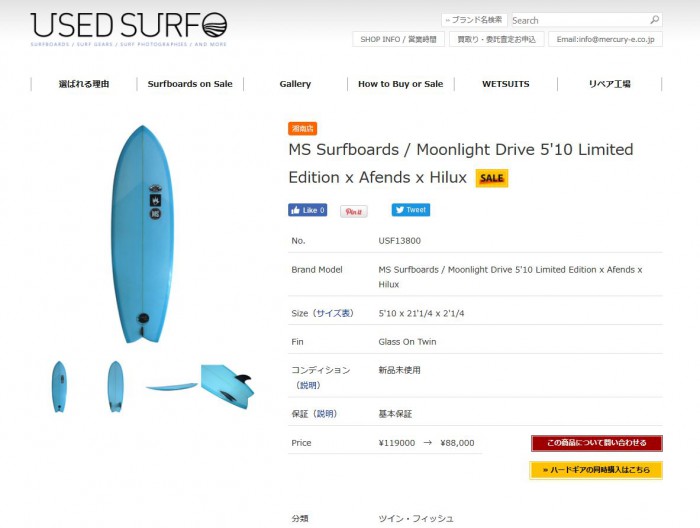Click the Twitter Tweet button
The image size is (700, 528).
coord(410,210)
